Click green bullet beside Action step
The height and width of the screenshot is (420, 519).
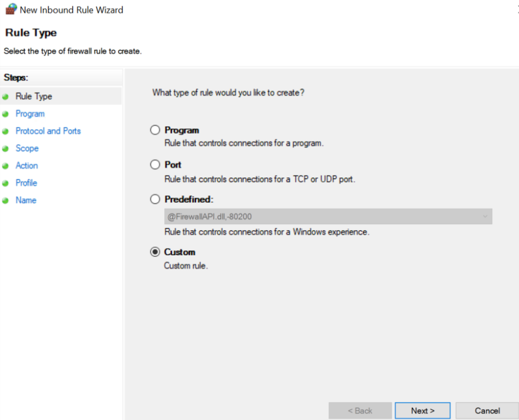pyautogui.click(x=5, y=166)
